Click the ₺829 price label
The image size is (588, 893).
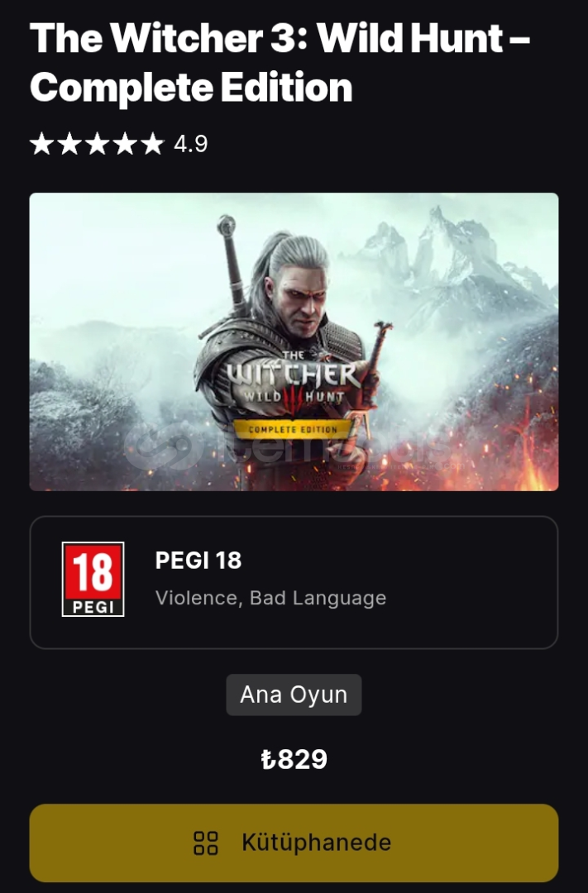[x=294, y=759]
